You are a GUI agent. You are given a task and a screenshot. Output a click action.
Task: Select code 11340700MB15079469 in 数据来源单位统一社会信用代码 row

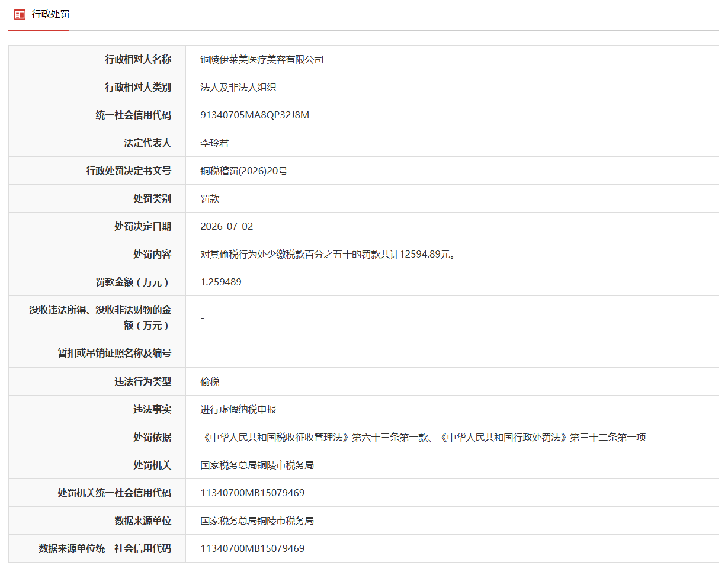[252, 548]
